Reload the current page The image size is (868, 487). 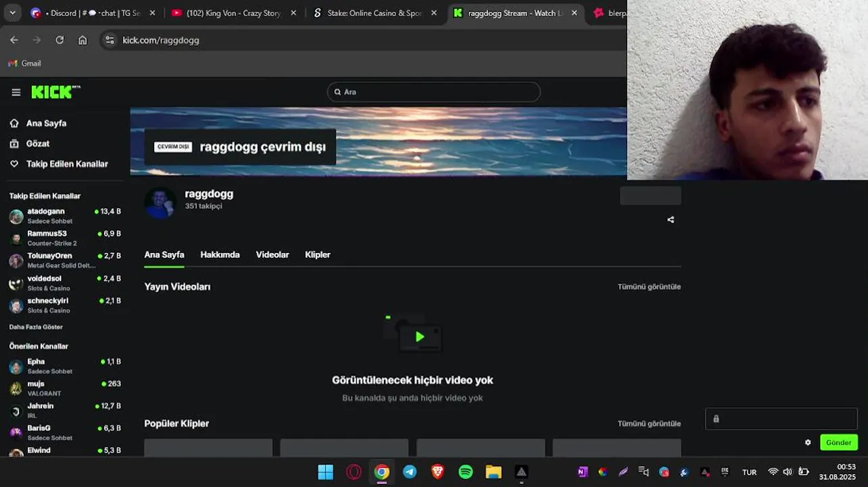point(59,40)
